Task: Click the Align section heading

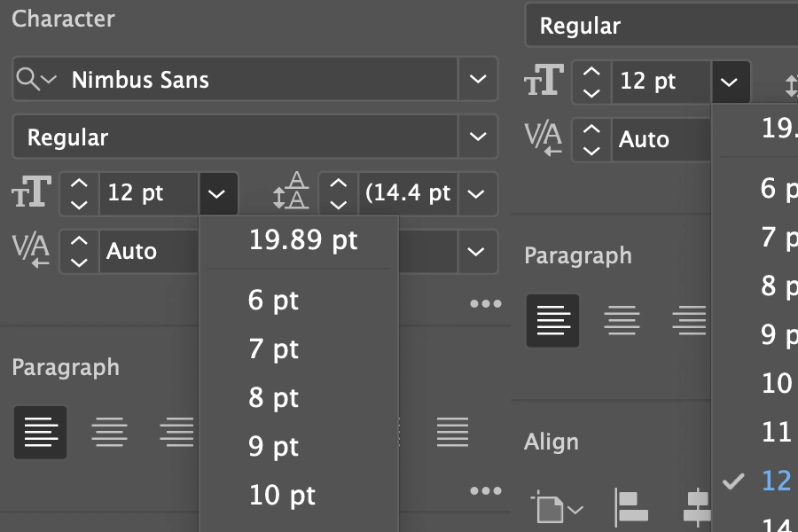Action: tap(552, 442)
